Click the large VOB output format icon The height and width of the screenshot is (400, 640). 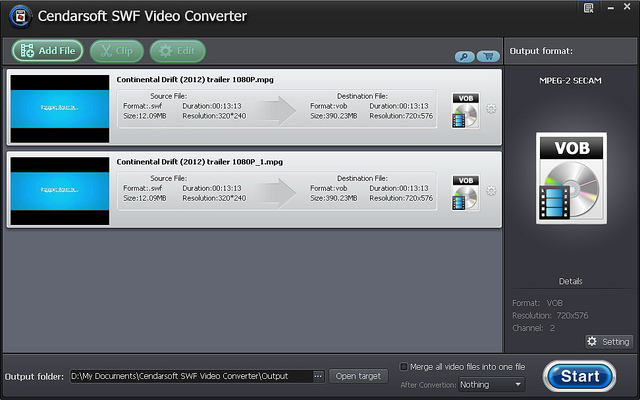click(571, 178)
